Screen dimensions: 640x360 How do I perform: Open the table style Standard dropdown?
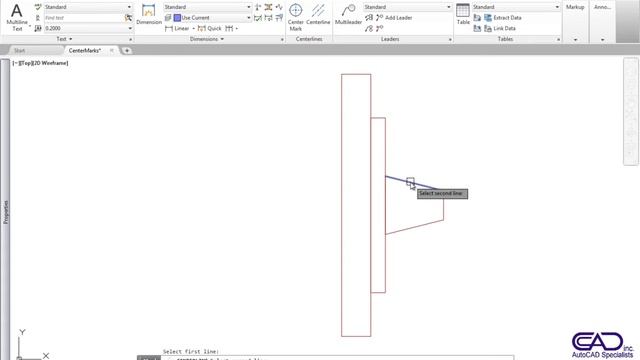coord(557,7)
